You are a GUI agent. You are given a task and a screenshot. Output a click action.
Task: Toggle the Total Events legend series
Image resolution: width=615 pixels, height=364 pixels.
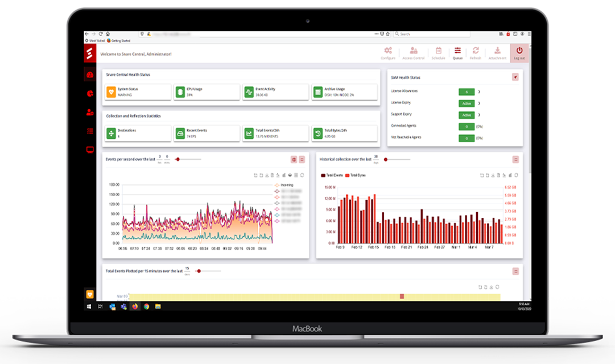pyautogui.click(x=332, y=175)
